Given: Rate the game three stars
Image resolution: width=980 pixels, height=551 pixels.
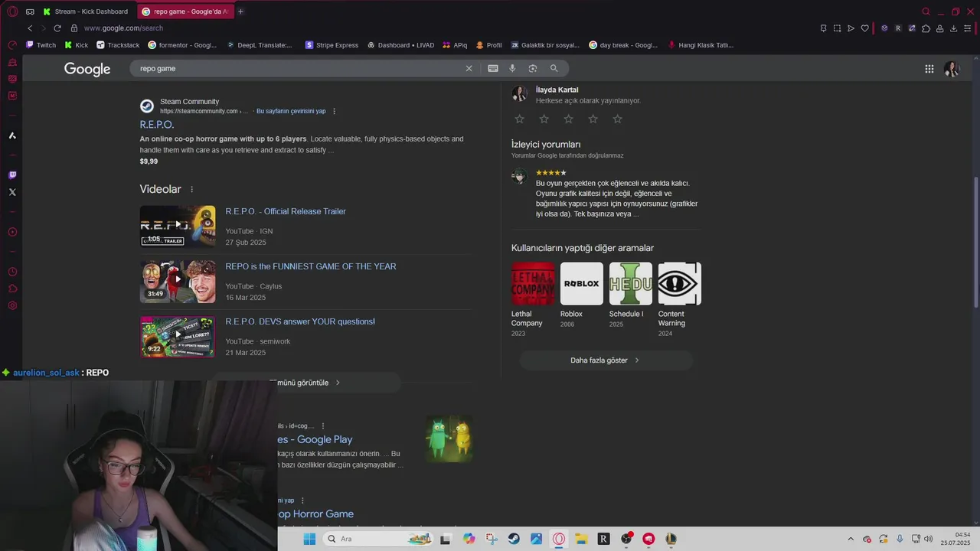Looking at the screenshot, I should (569, 119).
